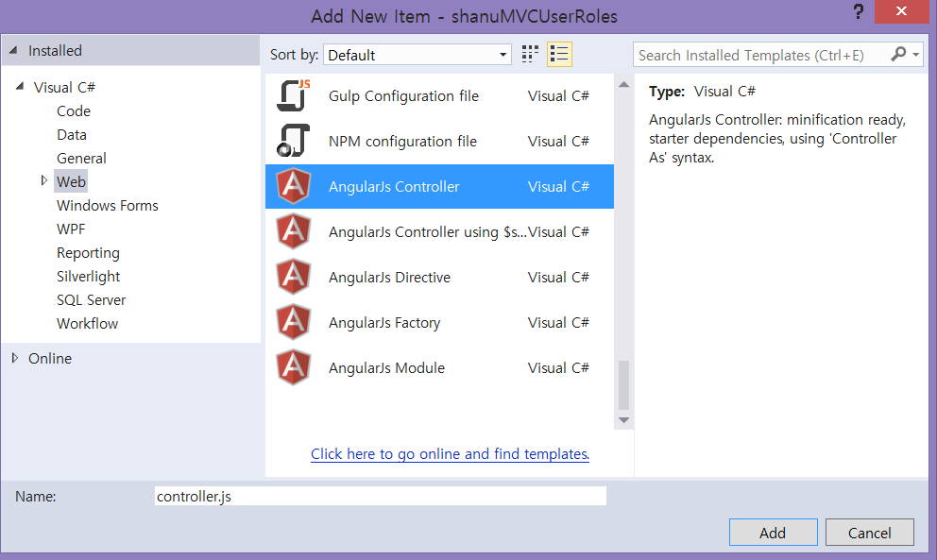Screen dimensions: 937x560
Task: Open the dialog Help question mark
Action: pos(859,12)
